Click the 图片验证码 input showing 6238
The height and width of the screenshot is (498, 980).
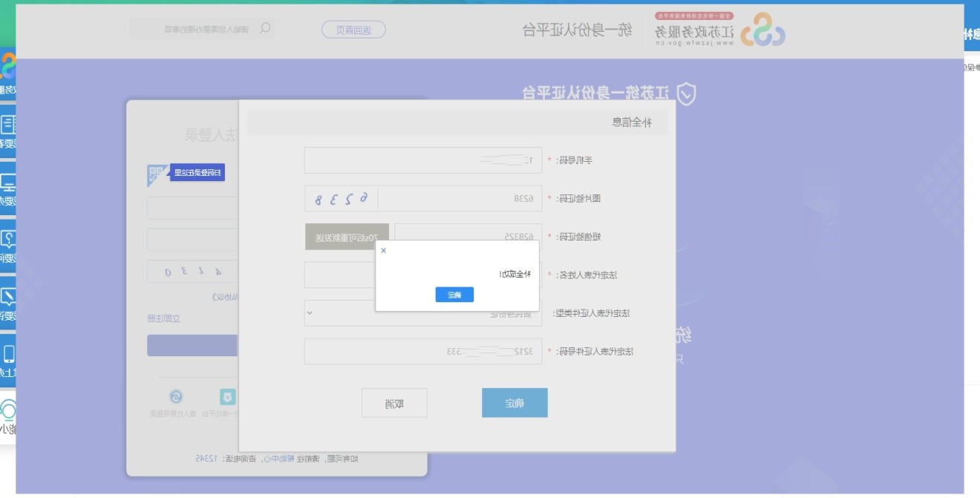[460, 199]
